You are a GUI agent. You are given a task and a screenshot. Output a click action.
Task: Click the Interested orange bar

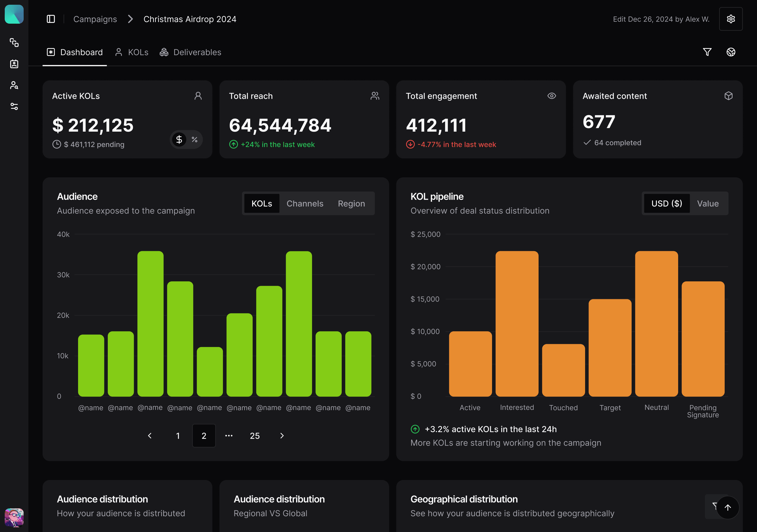click(x=517, y=324)
